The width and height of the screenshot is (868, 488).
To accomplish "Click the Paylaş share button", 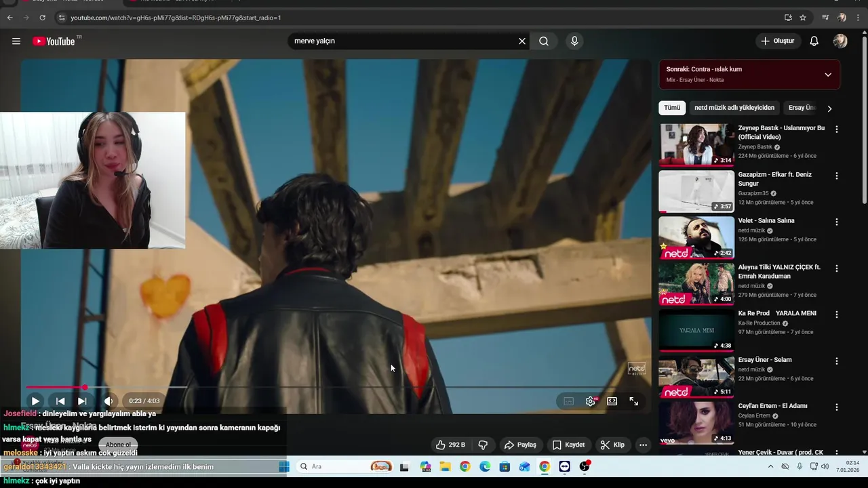I will pyautogui.click(x=520, y=445).
